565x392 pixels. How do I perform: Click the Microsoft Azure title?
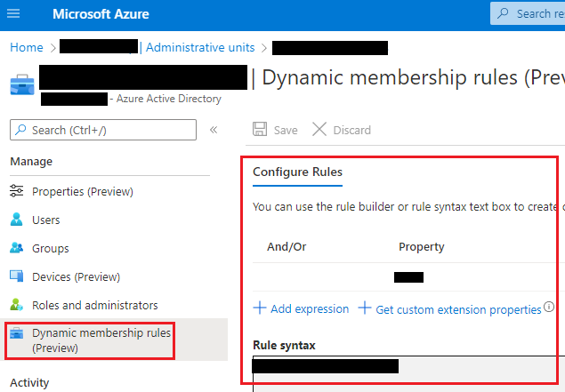pyautogui.click(x=101, y=14)
